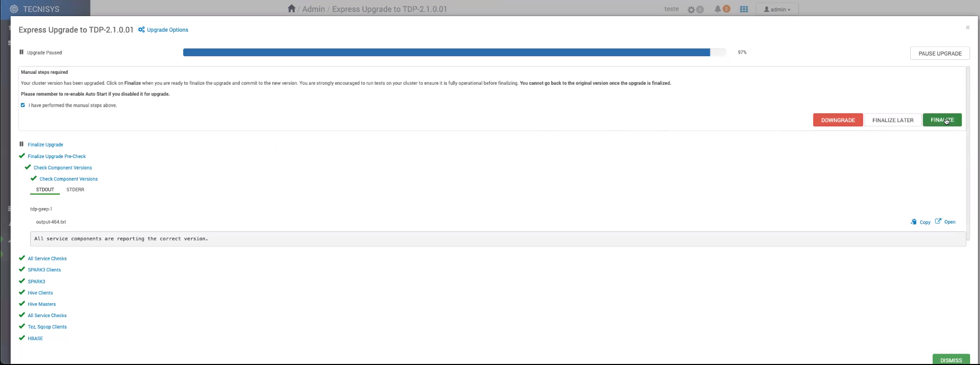This screenshot has width=980, height=365.
Task: Collapse the outer Check Component Versions item
Action: [62, 167]
